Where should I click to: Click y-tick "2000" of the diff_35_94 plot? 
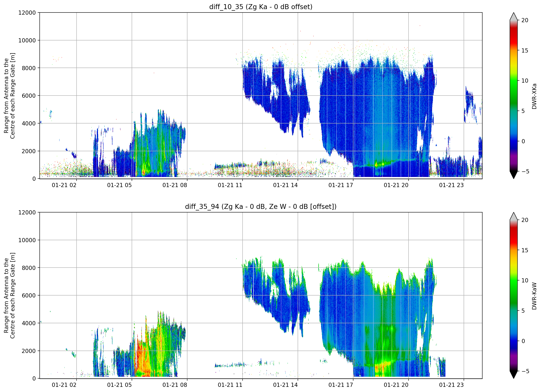pyautogui.click(x=29, y=351)
